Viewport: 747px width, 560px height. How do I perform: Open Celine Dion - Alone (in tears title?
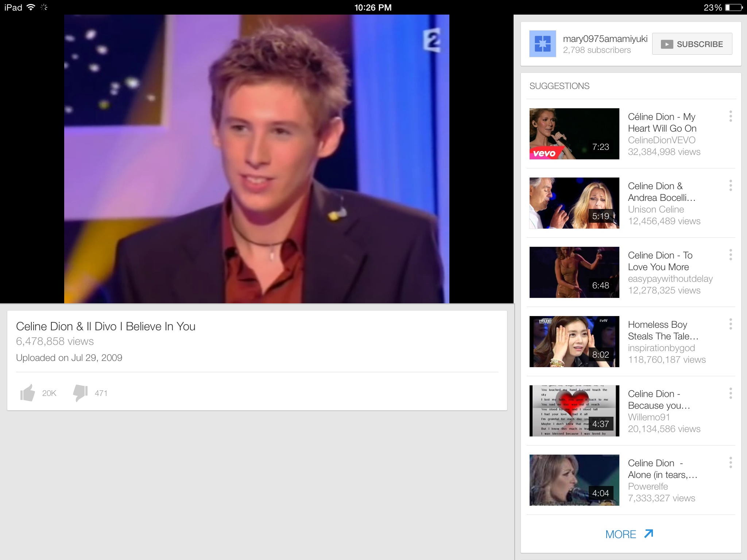tap(662, 469)
